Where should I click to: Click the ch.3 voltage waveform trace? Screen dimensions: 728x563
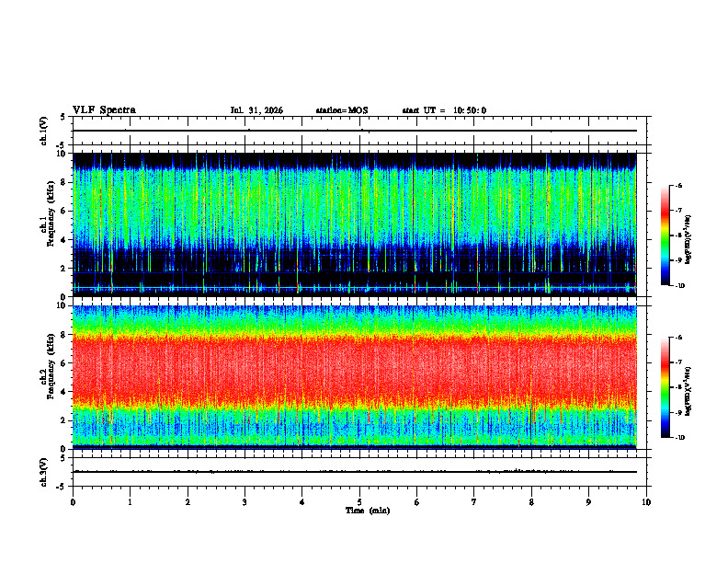[x=355, y=472]
